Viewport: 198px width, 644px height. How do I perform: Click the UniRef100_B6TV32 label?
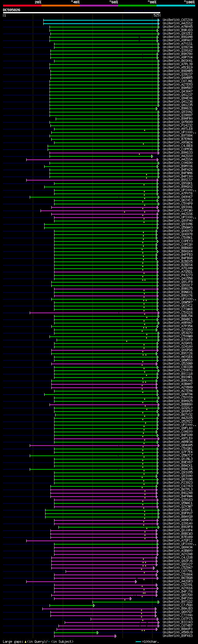click(178, 415)
